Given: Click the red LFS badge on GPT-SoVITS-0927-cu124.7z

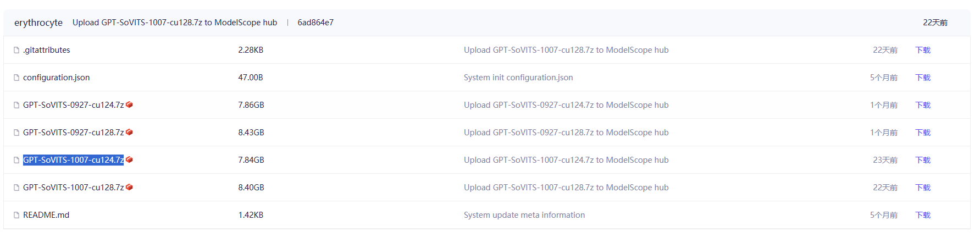Looking at the screenshot, I should pyautogui.click(x=129, y=105).
